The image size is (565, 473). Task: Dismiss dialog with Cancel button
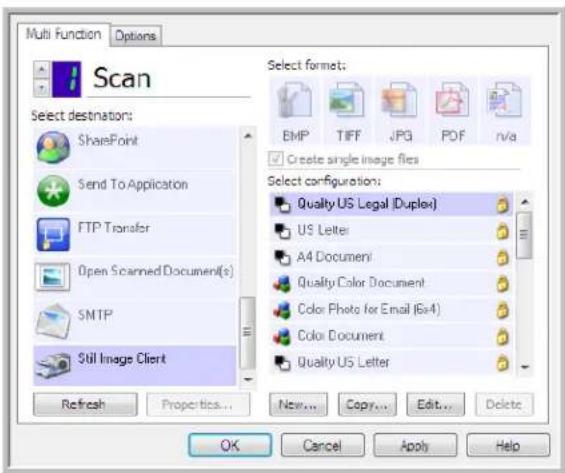tap(322, 445)
